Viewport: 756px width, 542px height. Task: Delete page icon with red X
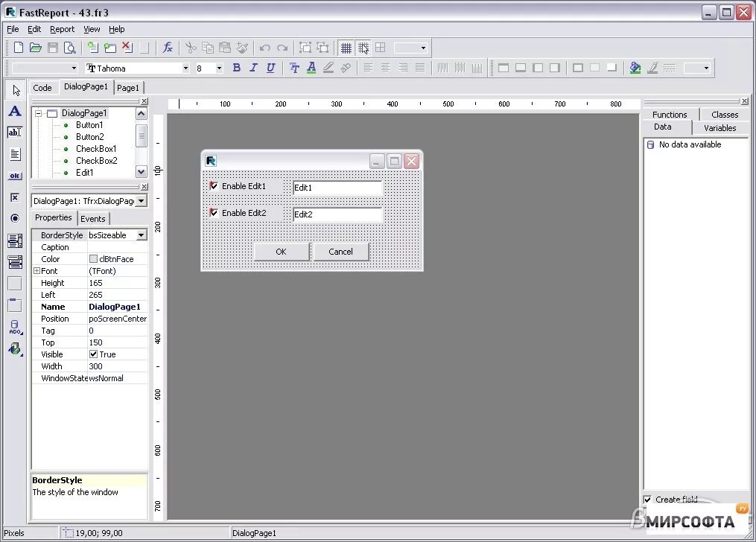point(127,47)
